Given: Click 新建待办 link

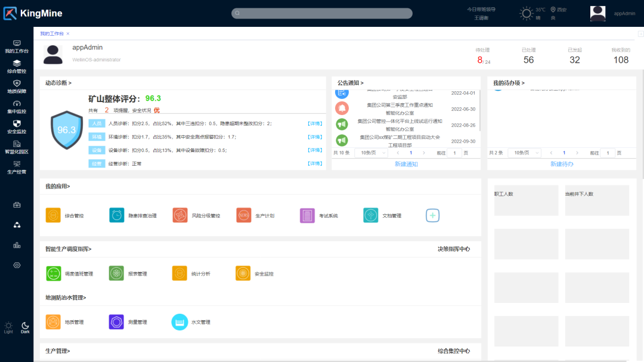Looking at the screenshot, I should [x=562, y=164].
